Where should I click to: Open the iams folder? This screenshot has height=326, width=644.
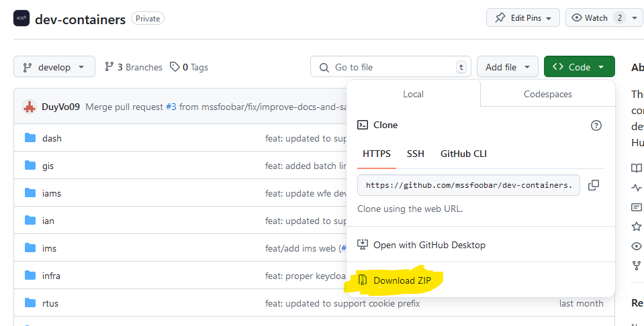[x=51, y=194]
